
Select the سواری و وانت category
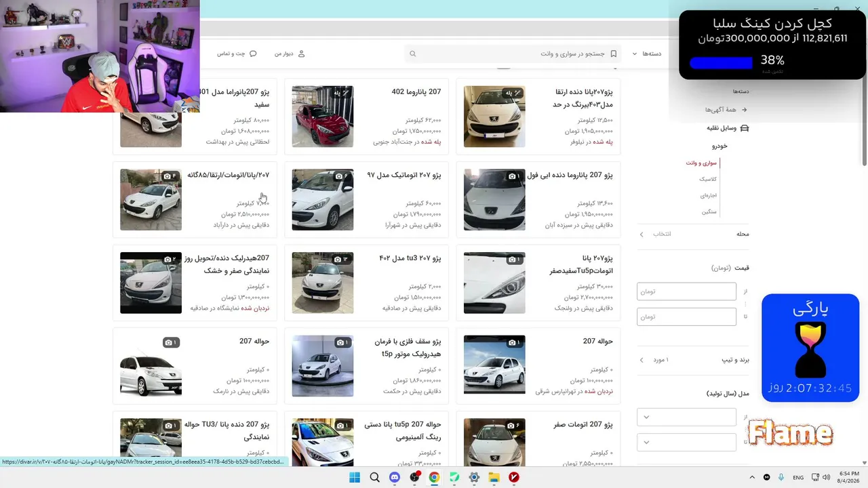tap(701, 163)
